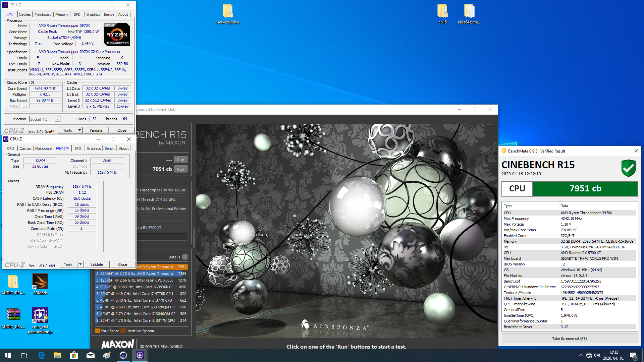Open the Cinebench Details arrow
Image resolution: width=644 pixels, height=362 pixels.
tap(185, 257)
